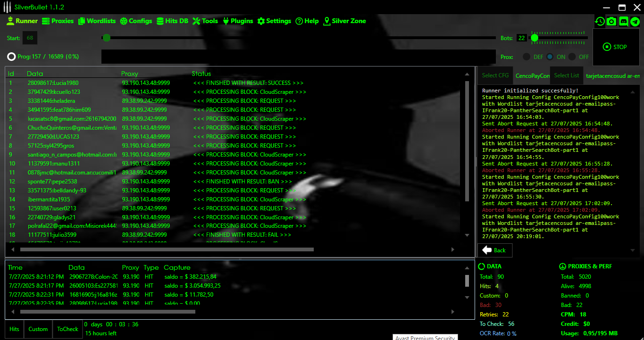Click the hits table scroll-right arrow

pos(453,312)
